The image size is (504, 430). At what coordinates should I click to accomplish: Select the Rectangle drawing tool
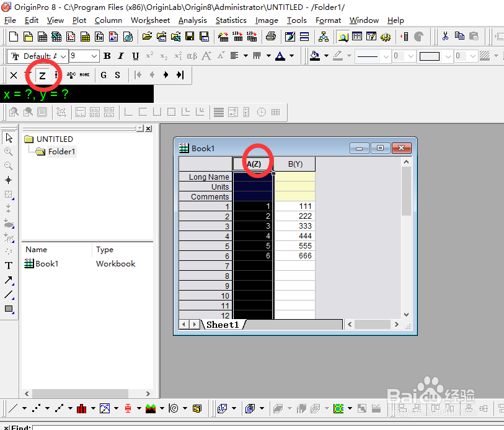pyautogui.click(x=9, y=309)
